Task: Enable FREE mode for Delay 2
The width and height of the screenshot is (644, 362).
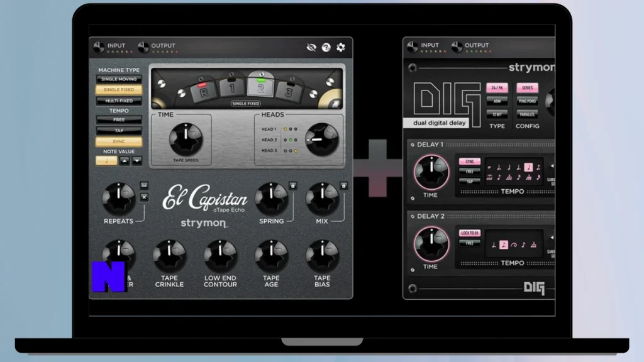Action: click(x=469, y=243)
